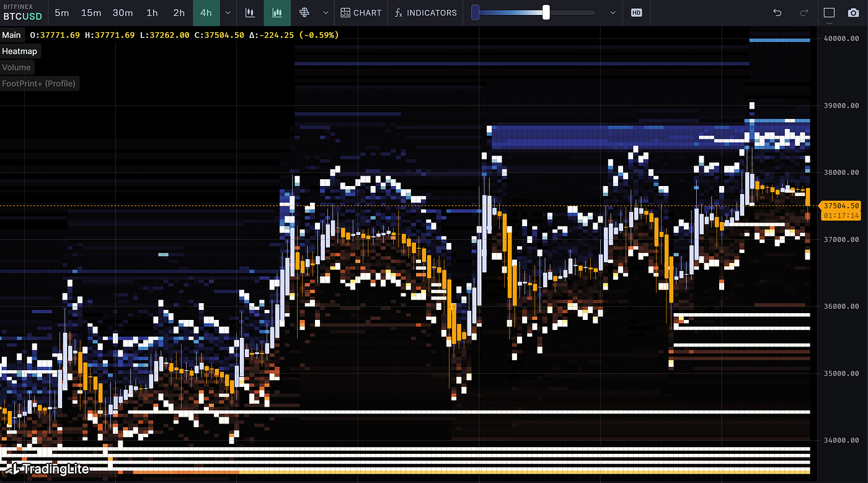The height and width of the screenshot is (483, 868).
Task: Expand the dropdown after the heatmap slider
Action: tap(613, 12)
